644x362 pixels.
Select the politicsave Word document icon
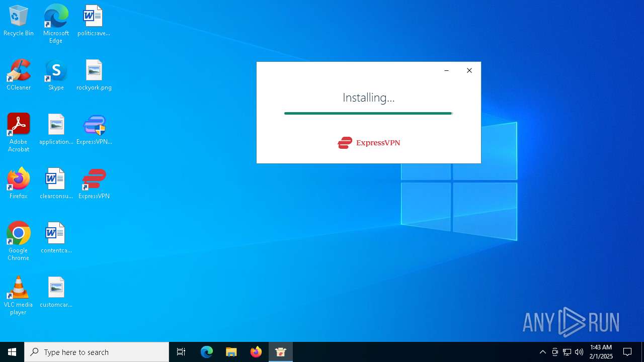(94, 21)
